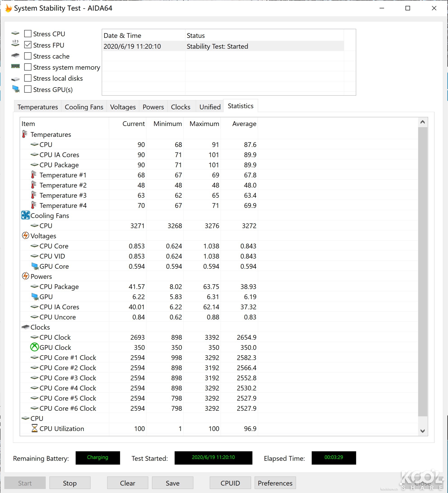Select the Cooling Fans fan icon

tap(25, 216)
